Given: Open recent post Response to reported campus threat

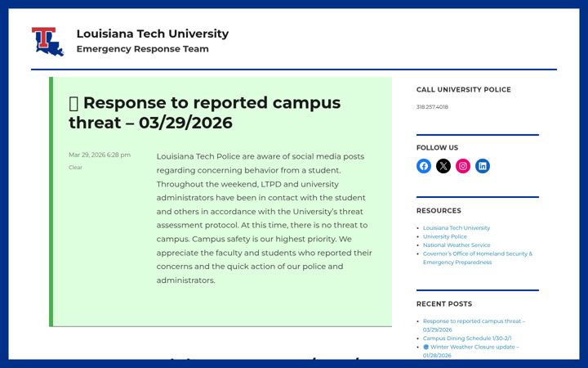Looking at the screenshot, I should tap(474, 325).
